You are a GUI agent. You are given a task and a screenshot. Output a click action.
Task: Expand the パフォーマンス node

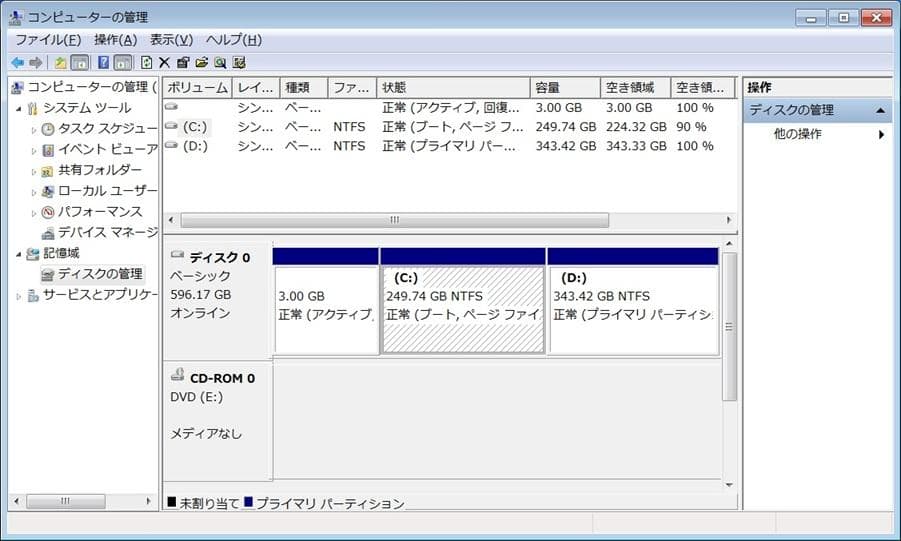coord(33,213)
